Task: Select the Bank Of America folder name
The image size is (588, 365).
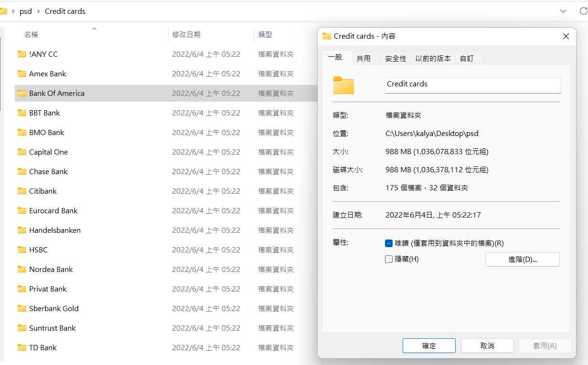Action: pyautogui.click(x=57, y=93)
